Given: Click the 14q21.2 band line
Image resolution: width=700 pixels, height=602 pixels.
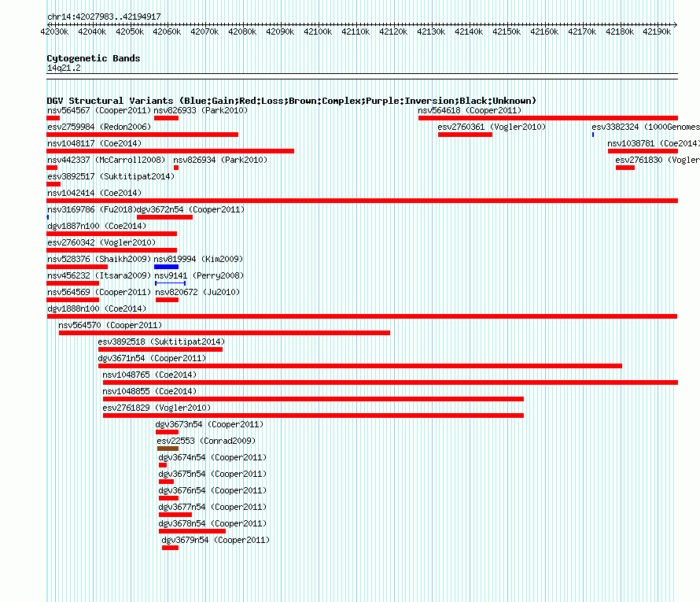Looking at the screenshot, I should [x=362, y=76].
